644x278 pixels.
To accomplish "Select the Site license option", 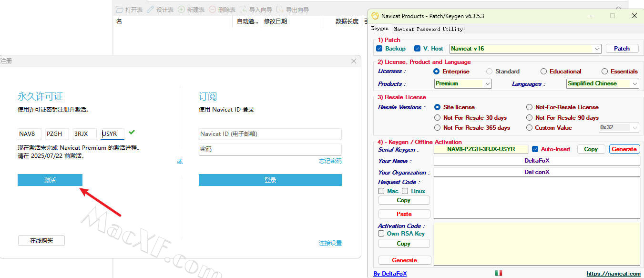I will tap(438, 107).
